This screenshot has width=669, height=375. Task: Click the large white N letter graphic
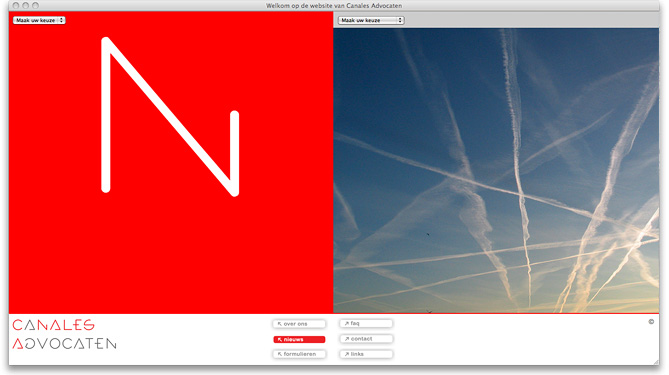(170, 116)
